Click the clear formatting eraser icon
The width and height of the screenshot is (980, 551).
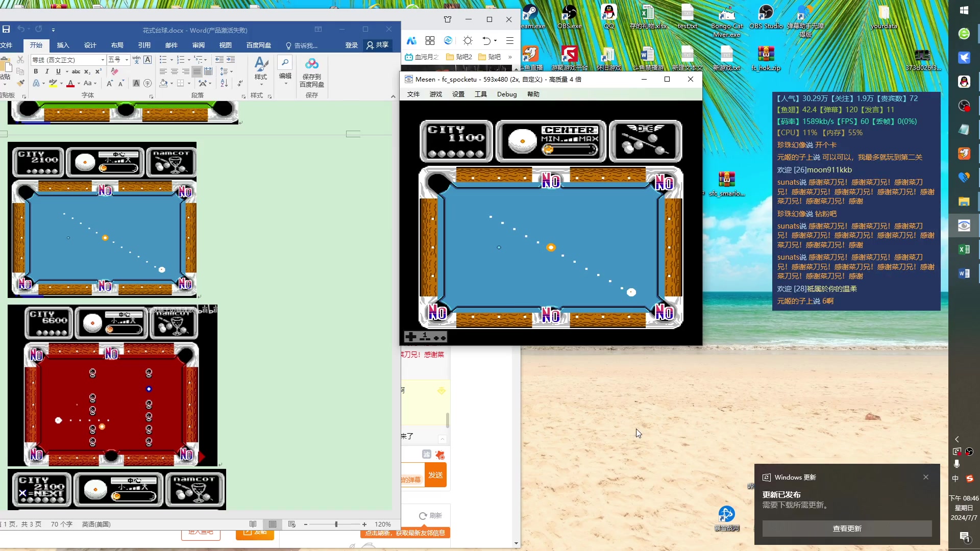[x=115, y=71]
